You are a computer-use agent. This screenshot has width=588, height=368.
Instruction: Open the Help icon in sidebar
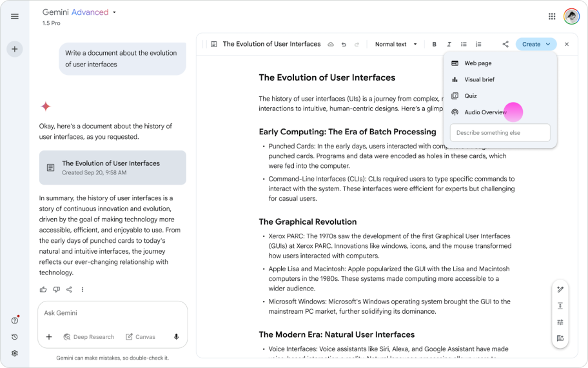(15, 320)
